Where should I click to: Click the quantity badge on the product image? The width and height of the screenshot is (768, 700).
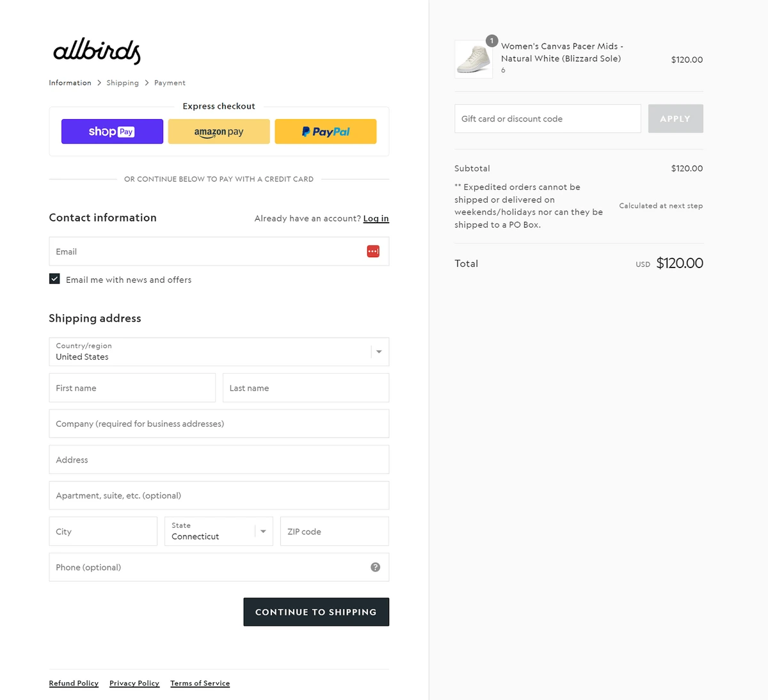(x=492, y=40)
